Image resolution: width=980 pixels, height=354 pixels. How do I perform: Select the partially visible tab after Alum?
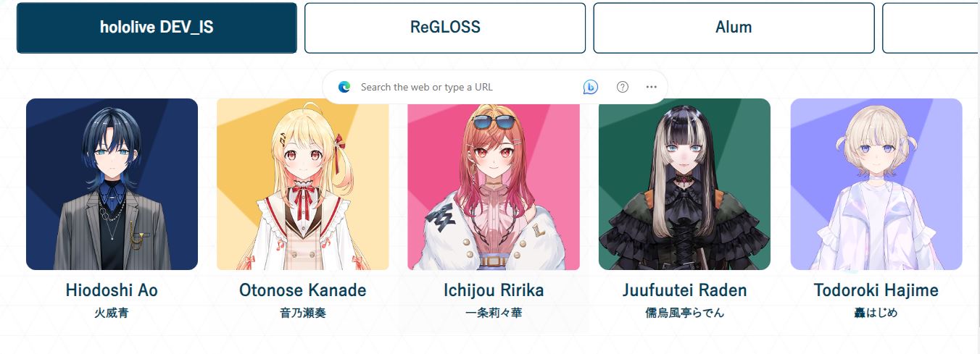point(931,28)
